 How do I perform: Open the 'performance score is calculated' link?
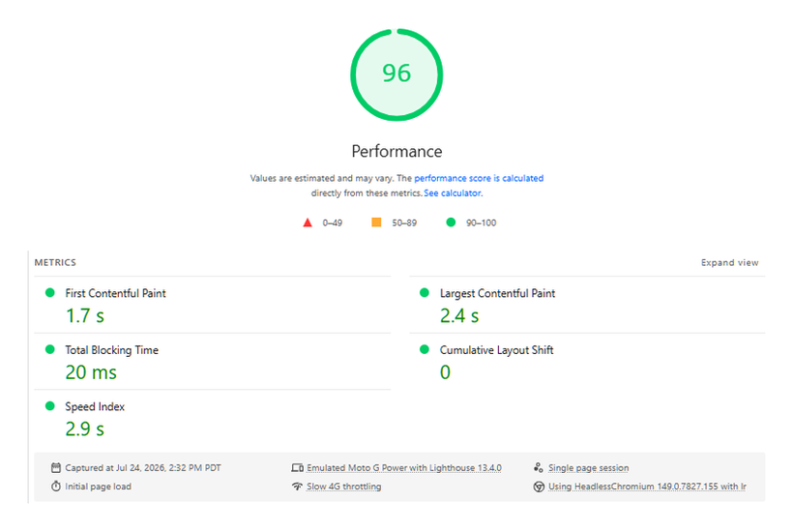pyautogui.click(x=479, y=178)
